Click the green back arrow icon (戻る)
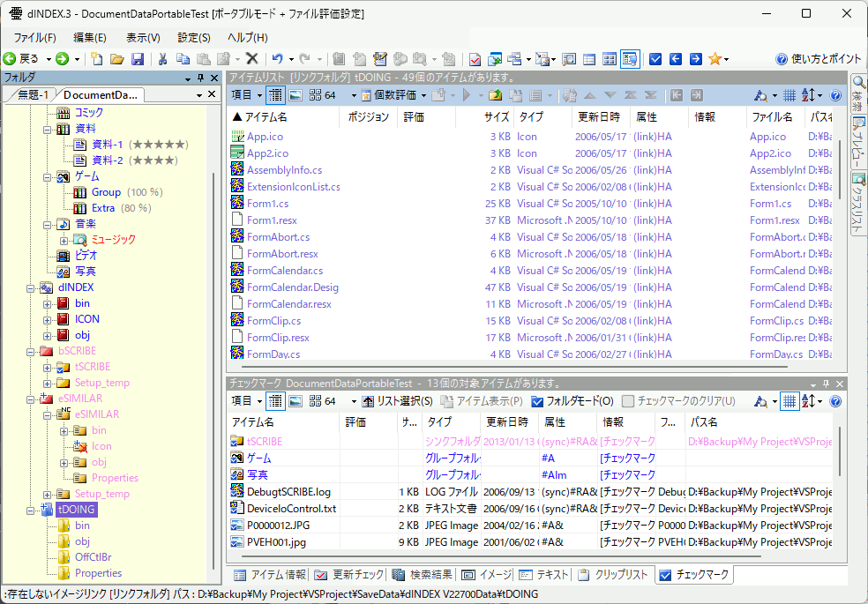 [x=10, y=58]
